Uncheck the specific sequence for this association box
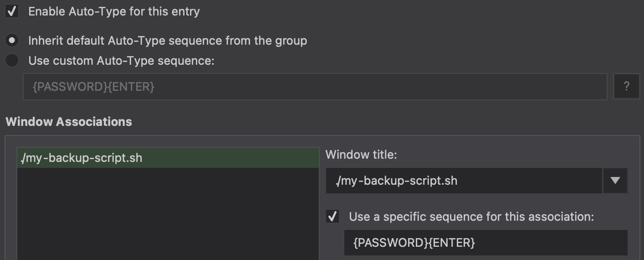This screenshot has width=644, height=260. click(332, 216)
